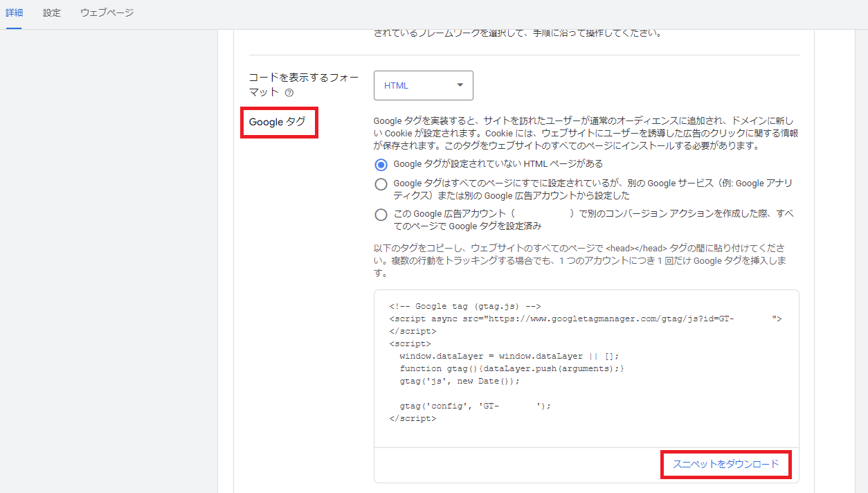The image size is (868, 493).
Task: Open the HTML code format dropdown
Action: tap(424, 85)
